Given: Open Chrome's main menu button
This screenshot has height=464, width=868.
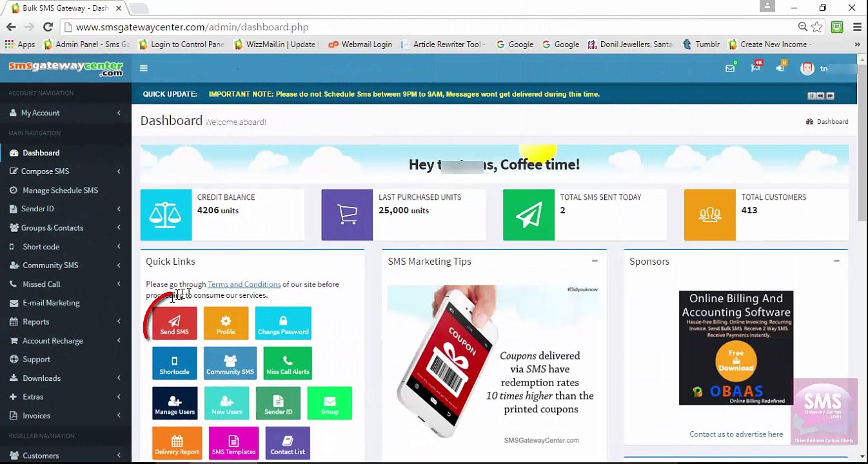Looking at the screenshot, I should tap(857, 27).
